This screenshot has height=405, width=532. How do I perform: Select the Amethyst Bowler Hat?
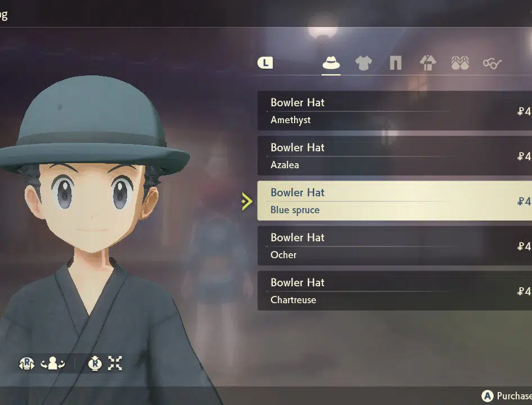point(395,111)
